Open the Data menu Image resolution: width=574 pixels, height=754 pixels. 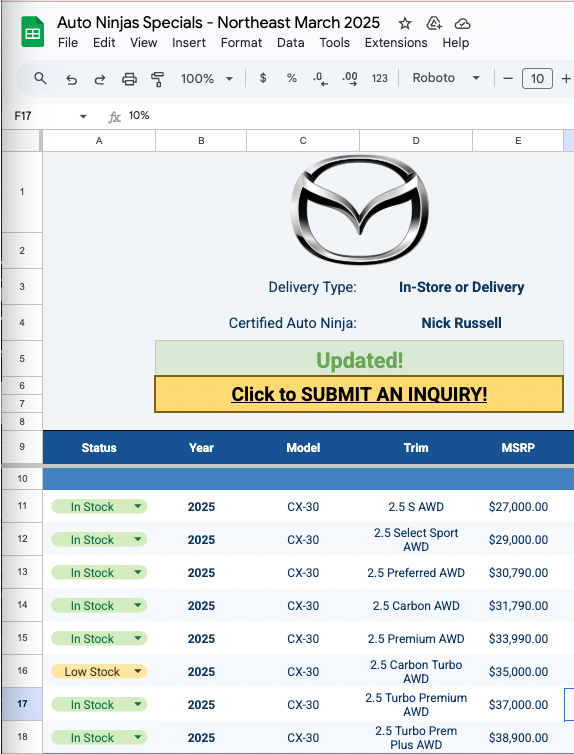[290, 43]
